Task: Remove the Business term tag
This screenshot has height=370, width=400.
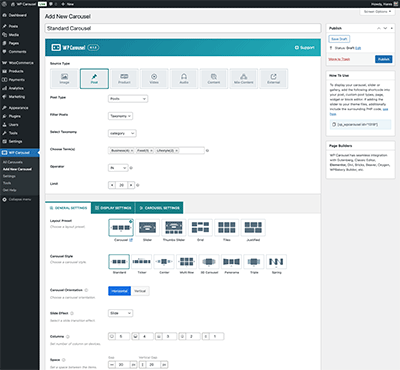Action: [x=132, y=151]
